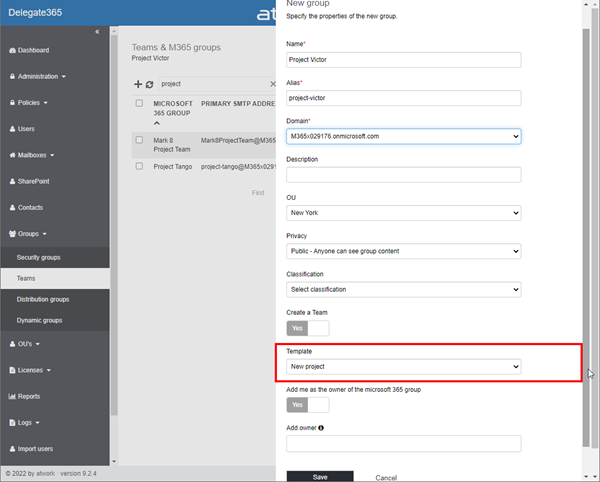
Task: Open the Template dropdown showing New project
Action: (x=403, y=367)
